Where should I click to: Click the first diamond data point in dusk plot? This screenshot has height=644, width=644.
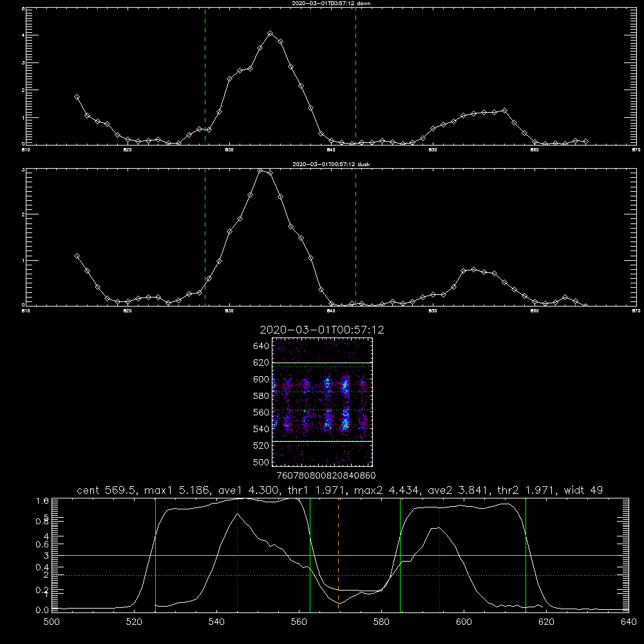coord(77,256)
